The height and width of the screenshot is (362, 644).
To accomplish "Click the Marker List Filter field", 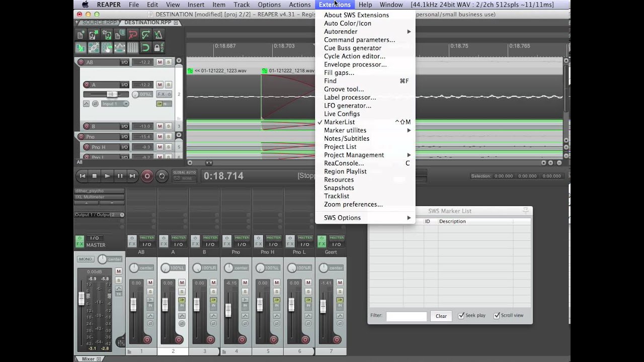I will (x=407, y=316).
